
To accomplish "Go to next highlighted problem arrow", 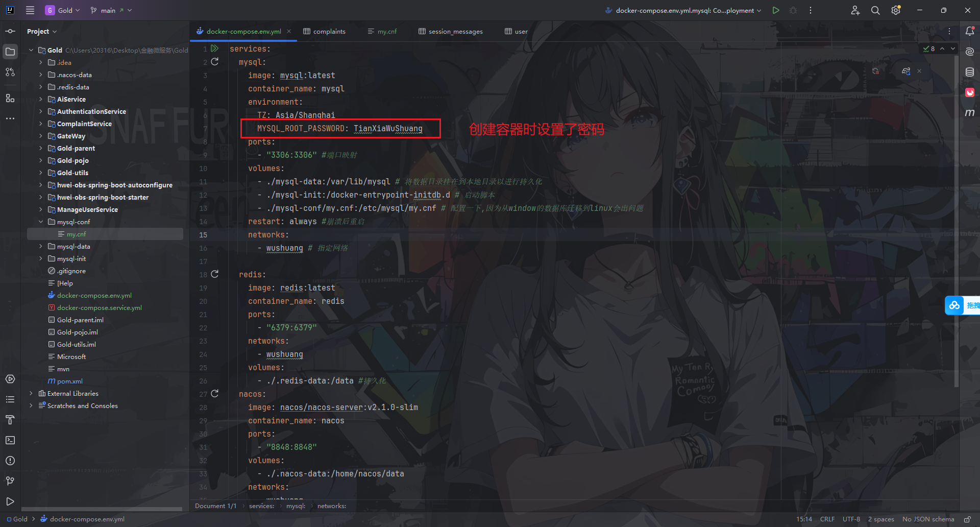I will click(953, 49).
